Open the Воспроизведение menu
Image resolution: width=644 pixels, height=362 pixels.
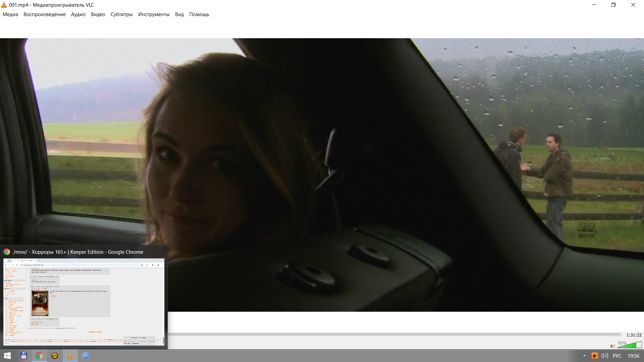point(44,14)
